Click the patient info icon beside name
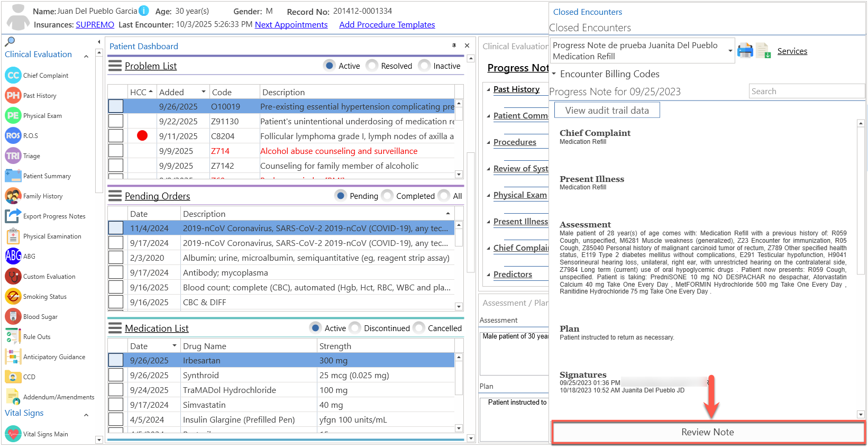Image resolution: width=868 pixels, height=448 pixels. pyautogui.click(x=143, y=11)
